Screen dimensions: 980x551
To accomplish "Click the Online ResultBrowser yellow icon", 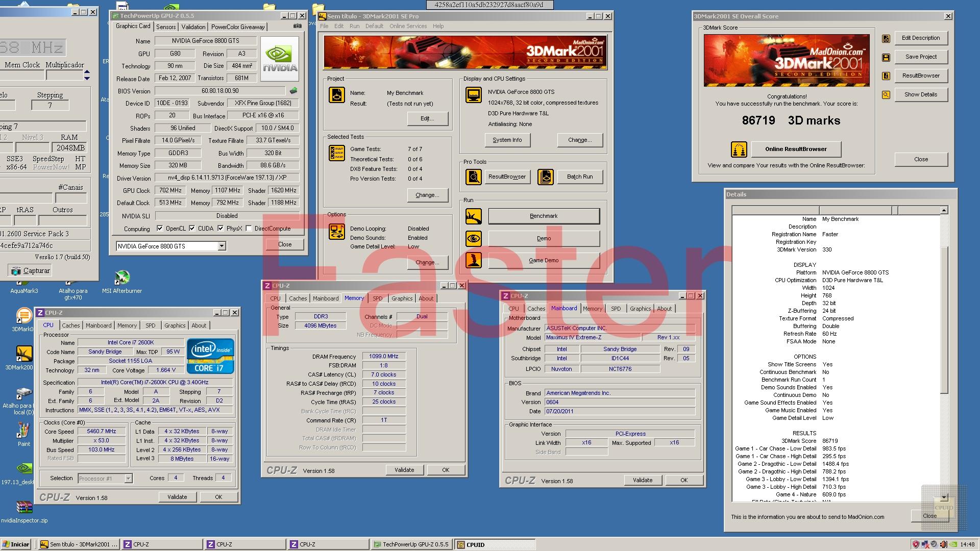I will (x=739, y=149).
